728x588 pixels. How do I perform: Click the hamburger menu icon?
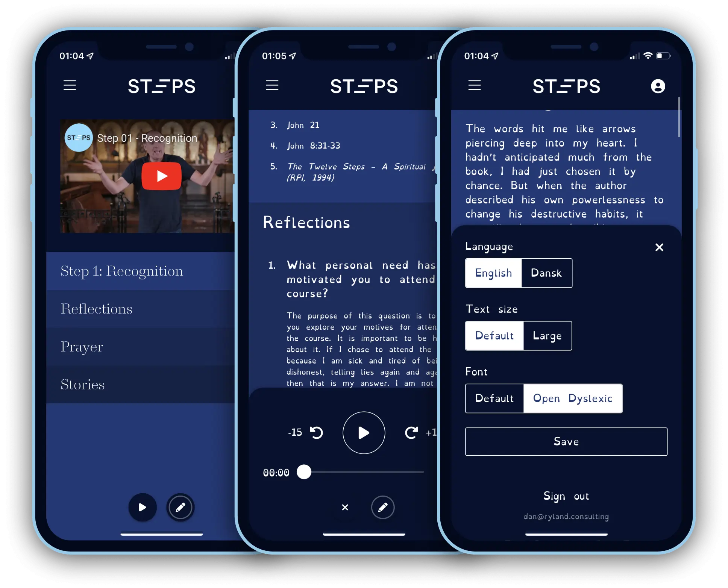70,85
